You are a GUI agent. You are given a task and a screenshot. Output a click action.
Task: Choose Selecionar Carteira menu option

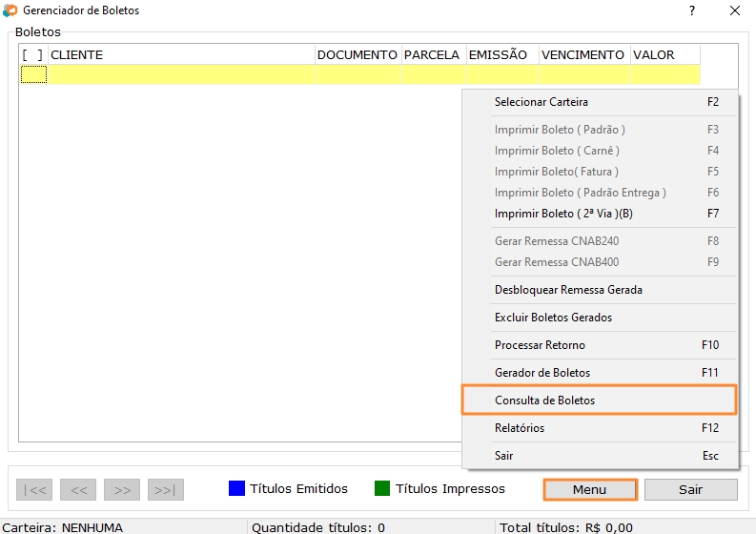(x=541, y=102)
